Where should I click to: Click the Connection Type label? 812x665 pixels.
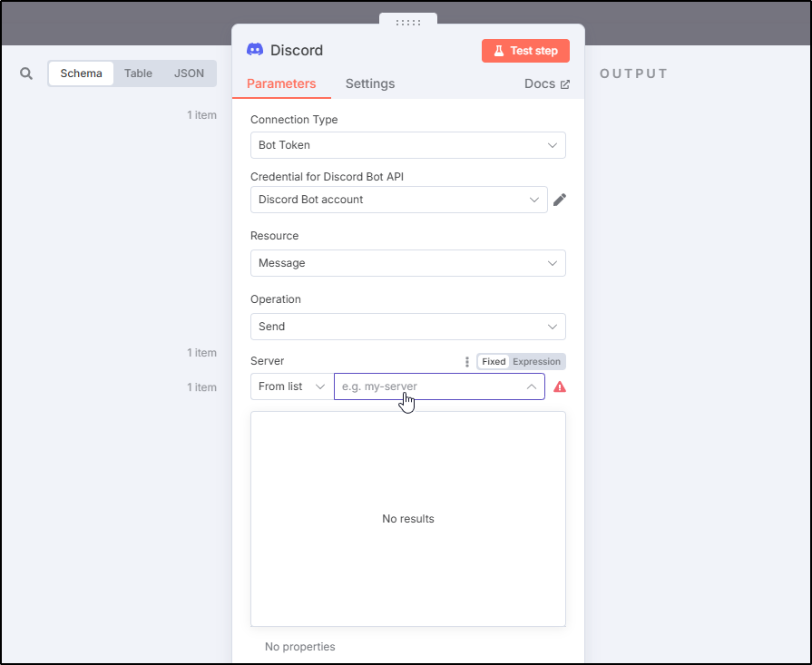point(294,120)
